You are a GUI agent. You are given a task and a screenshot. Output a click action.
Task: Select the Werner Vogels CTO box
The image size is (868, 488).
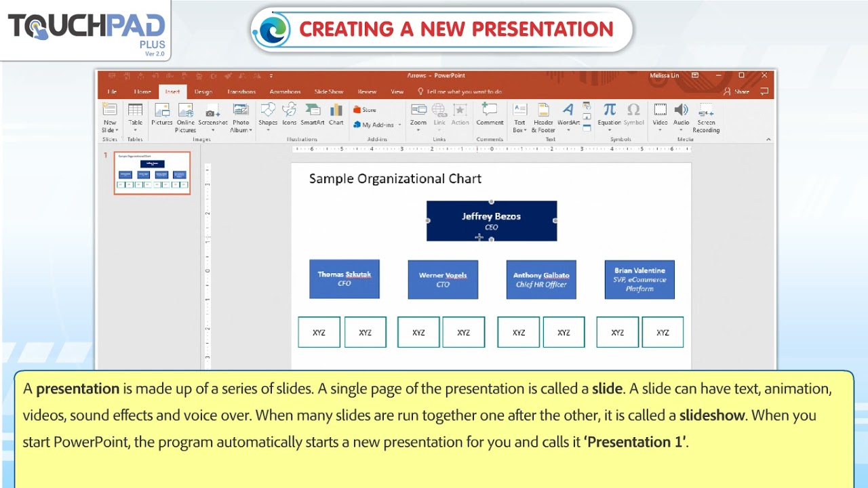443,279
